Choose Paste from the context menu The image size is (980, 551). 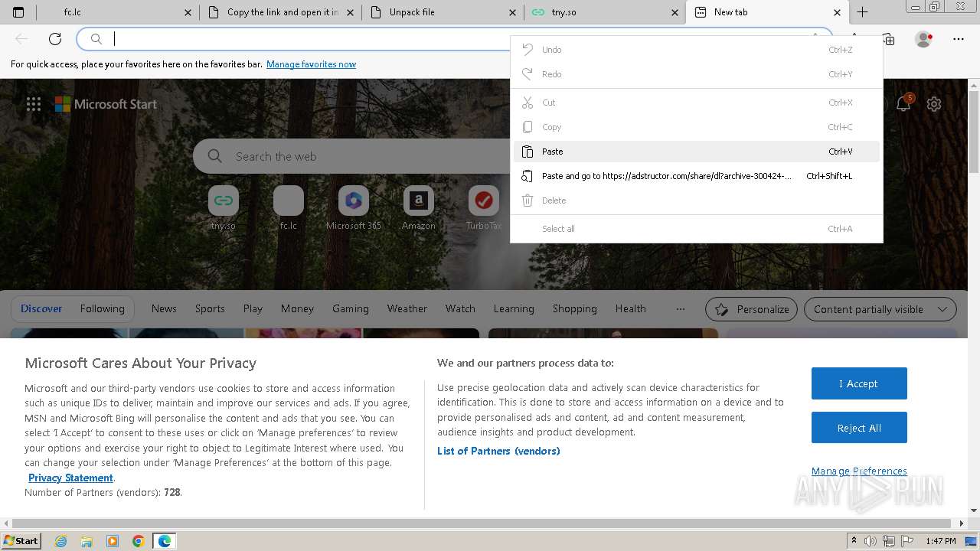click(697, 152)
